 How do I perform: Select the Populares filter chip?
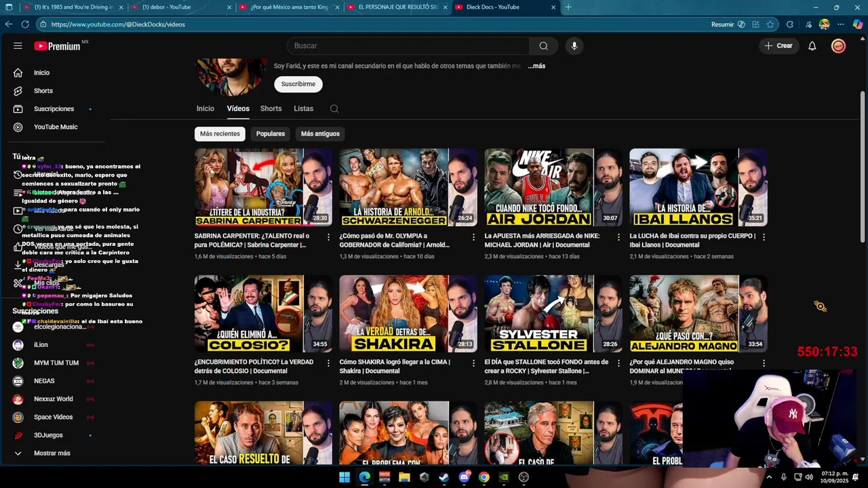(271, 134)
